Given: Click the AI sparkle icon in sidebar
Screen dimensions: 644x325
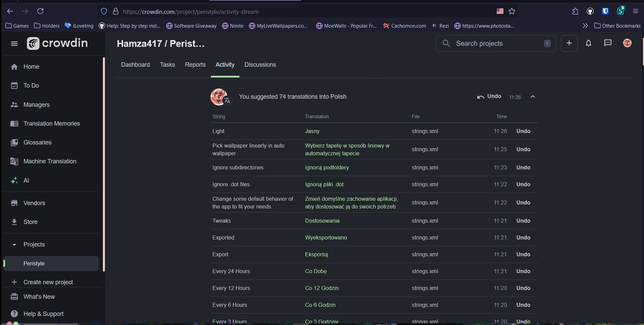Looking at the screenshot, I should (15, 180).
